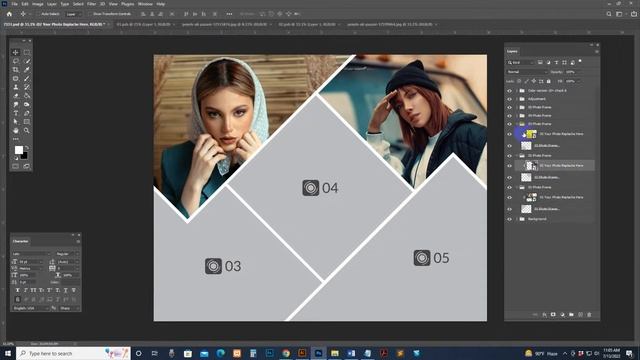The width and height of the screenshot is (640, 360).
Task: Click the create new group folder icon
Action: point(571,315)
